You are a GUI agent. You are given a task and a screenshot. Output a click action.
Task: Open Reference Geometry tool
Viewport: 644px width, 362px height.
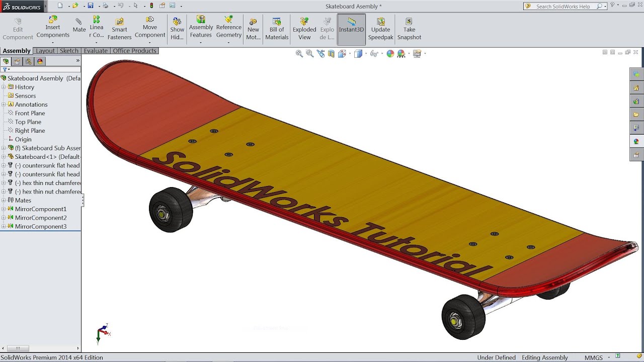coord(229,27)
